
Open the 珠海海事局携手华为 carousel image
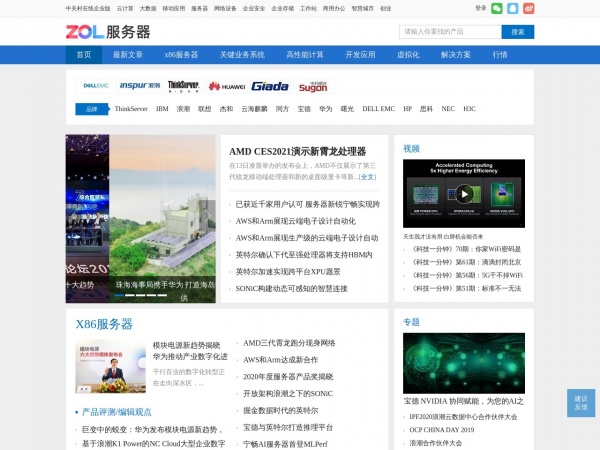pyautogui.click(x=162, y=218)
